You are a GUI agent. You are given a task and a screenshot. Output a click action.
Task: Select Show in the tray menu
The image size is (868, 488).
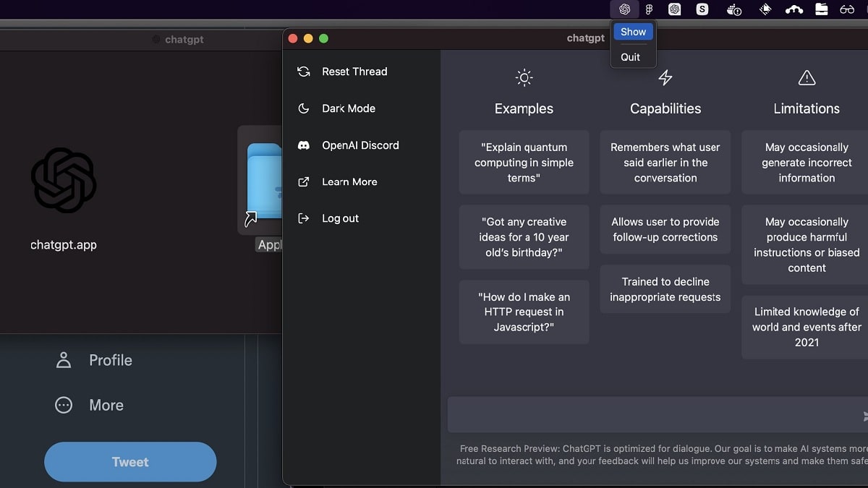click(634, 32)
